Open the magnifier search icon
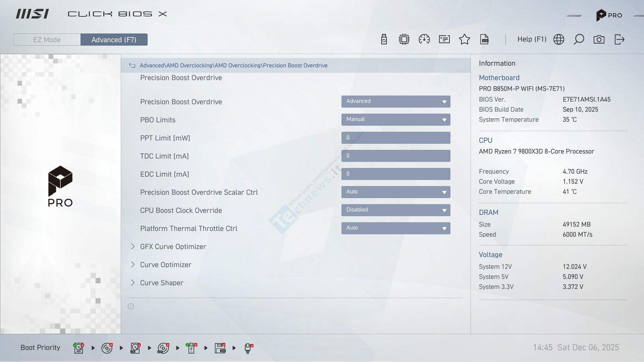Viewport: 644px width, 362px height. pos(579,40)
